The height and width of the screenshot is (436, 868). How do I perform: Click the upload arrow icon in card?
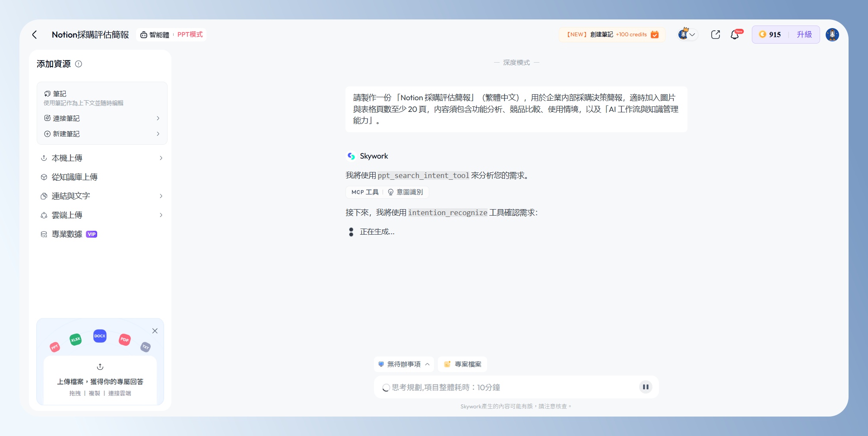click(x=100, y=366)
